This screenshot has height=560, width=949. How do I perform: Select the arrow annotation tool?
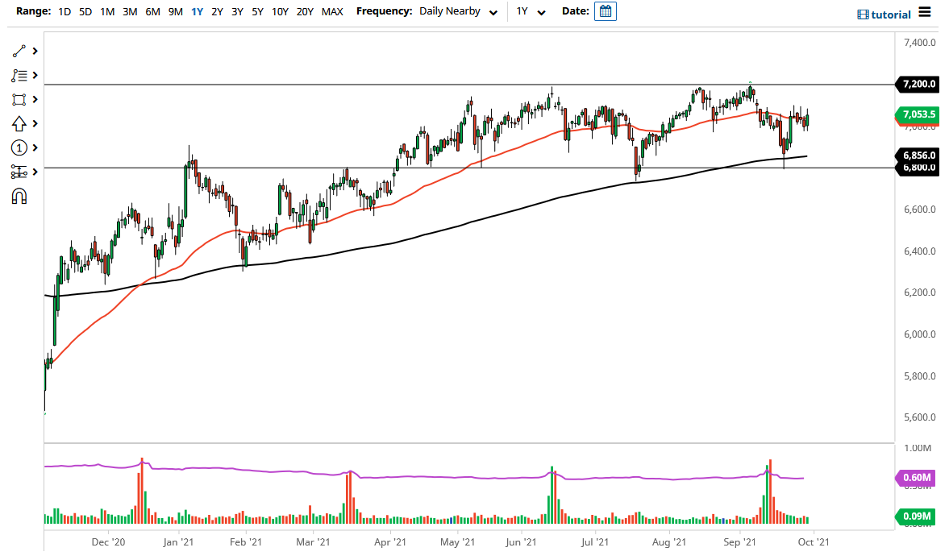(x=19, y=123)
